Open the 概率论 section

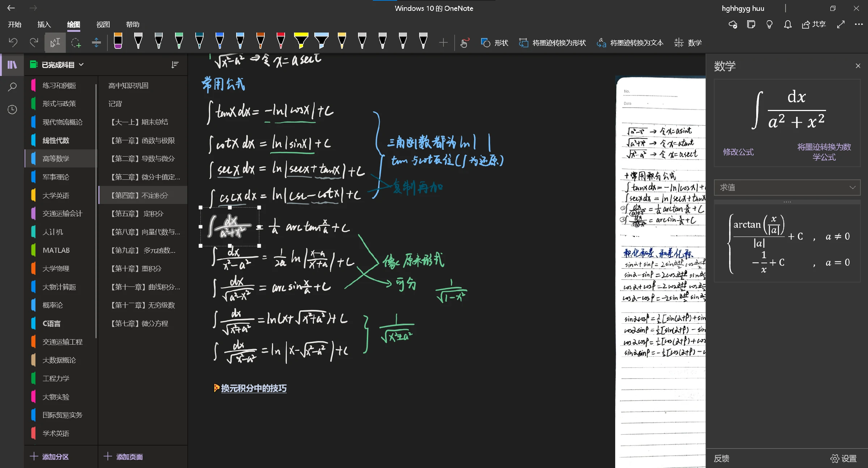coord(61,305)
